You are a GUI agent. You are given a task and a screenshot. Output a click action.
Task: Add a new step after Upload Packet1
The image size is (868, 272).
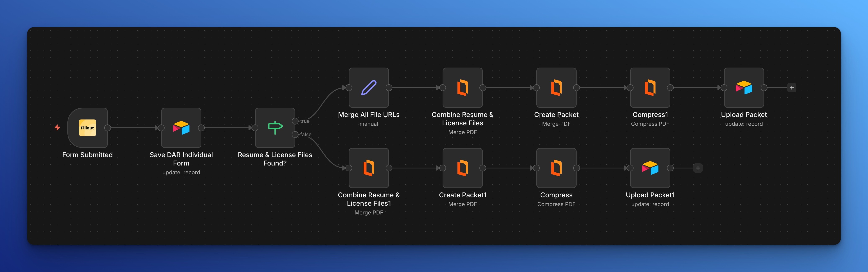click(x=698, y=168)
